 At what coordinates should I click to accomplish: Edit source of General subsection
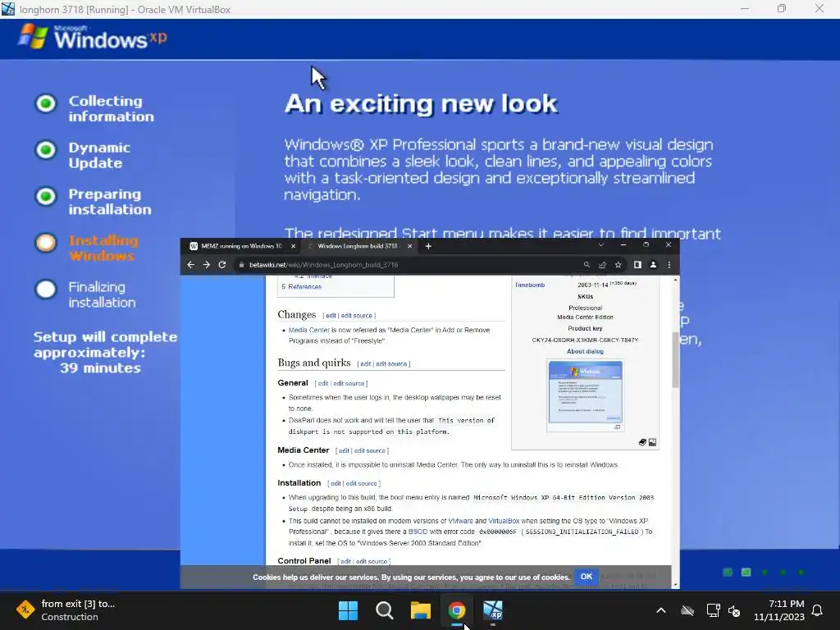(x=349, y=384)
